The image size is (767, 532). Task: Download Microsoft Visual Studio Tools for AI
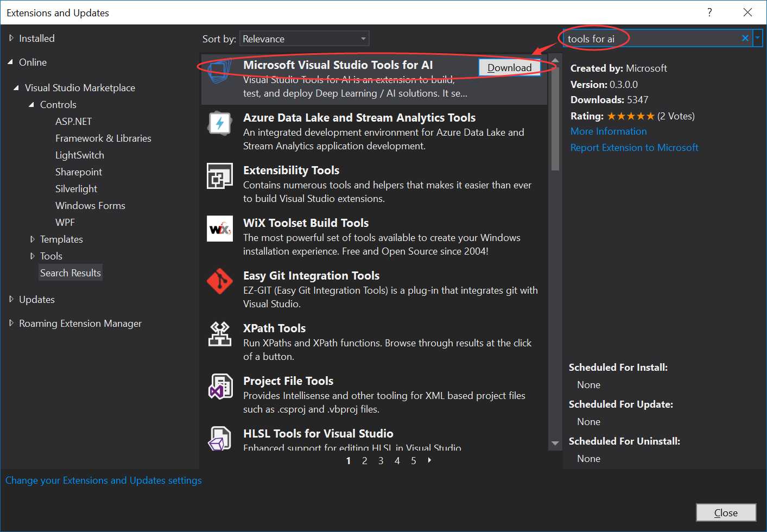coord(509,67)
